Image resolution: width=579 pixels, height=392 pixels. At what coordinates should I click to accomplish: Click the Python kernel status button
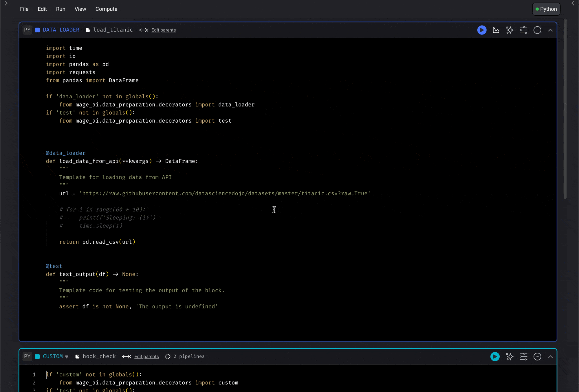(546, 9)
